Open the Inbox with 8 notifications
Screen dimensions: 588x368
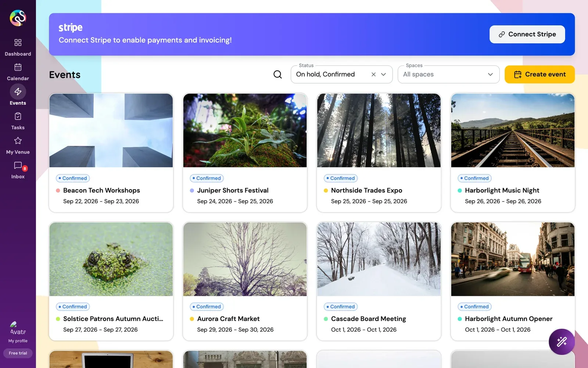pos(18,170)
